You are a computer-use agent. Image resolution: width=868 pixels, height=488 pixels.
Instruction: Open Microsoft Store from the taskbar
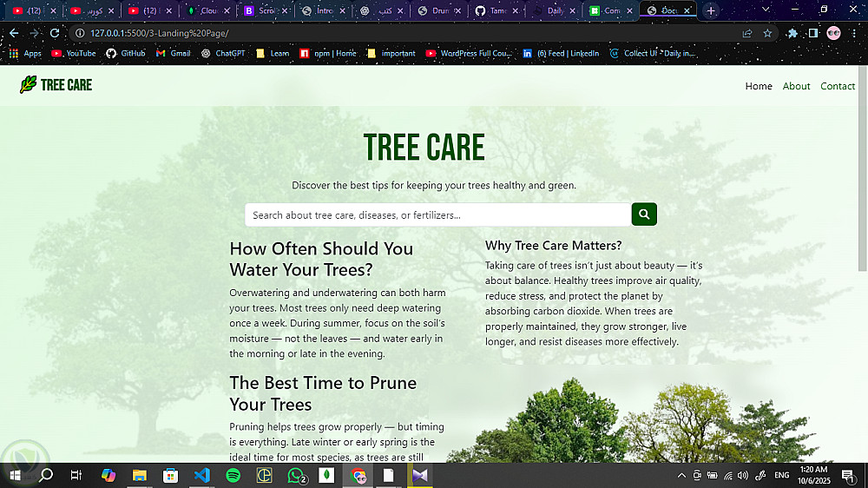click(x=170, y=475)
